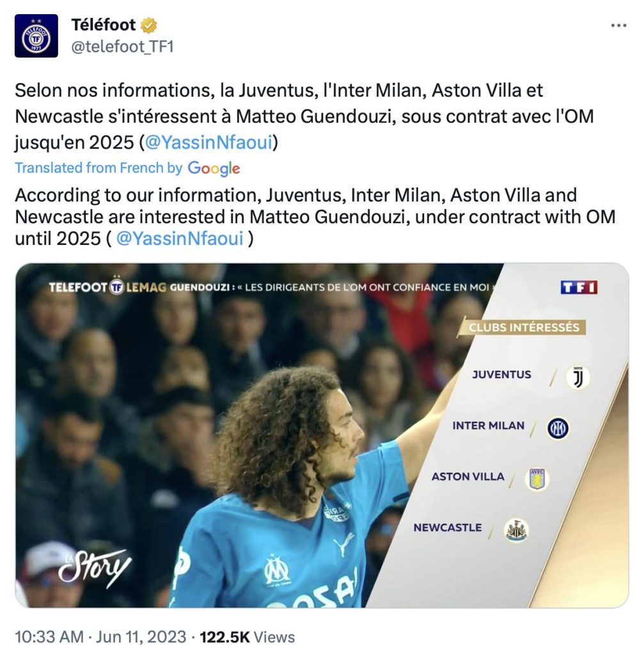Image resolution: width=644 pixels, height=655 pixels.
Task: Click 'Translated from French by' label
Action: 98,168
